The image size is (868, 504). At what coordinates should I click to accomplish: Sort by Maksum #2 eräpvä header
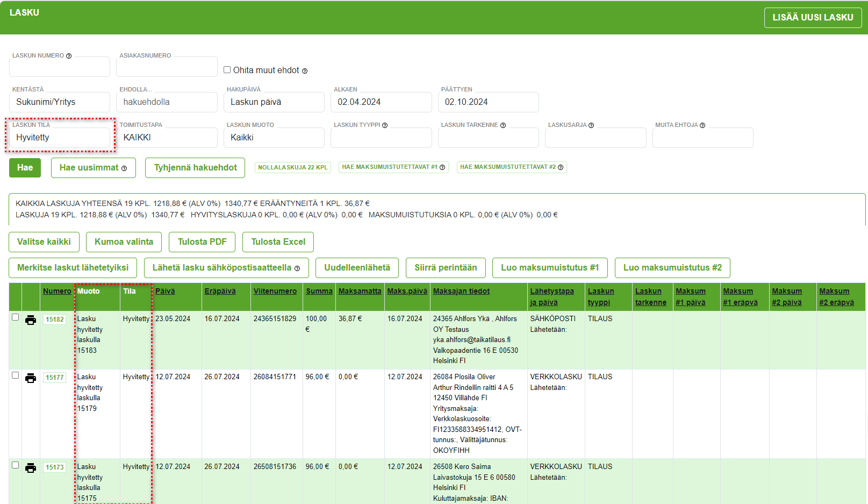pyautogui.click(x=836, y=296)
